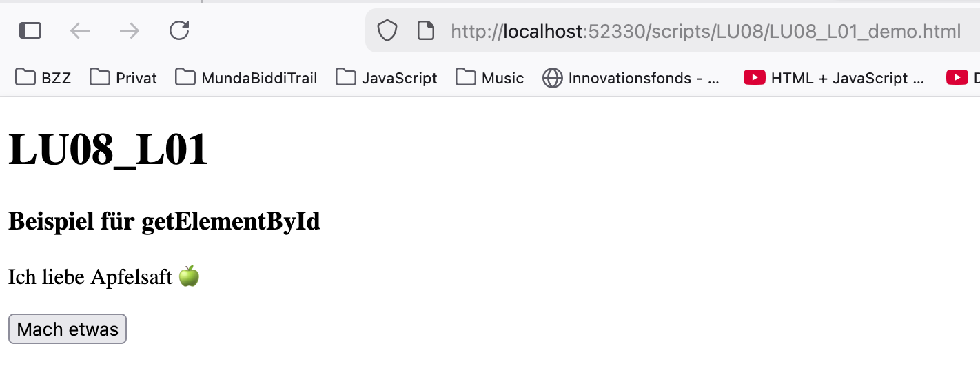Expand the JavaScript bookmarks folder
The image size is (980, 386).
[387, 78]
